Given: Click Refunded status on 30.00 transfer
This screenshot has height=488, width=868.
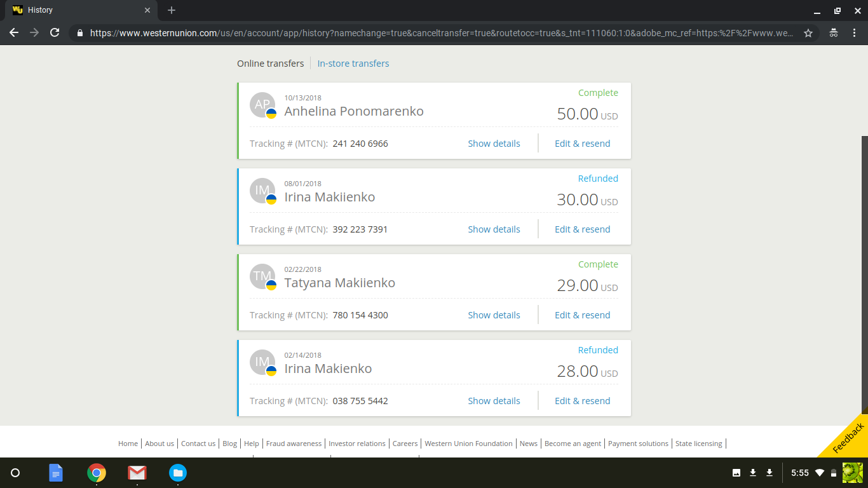Looking at the screenshot, I should click(x=598, y=179).
